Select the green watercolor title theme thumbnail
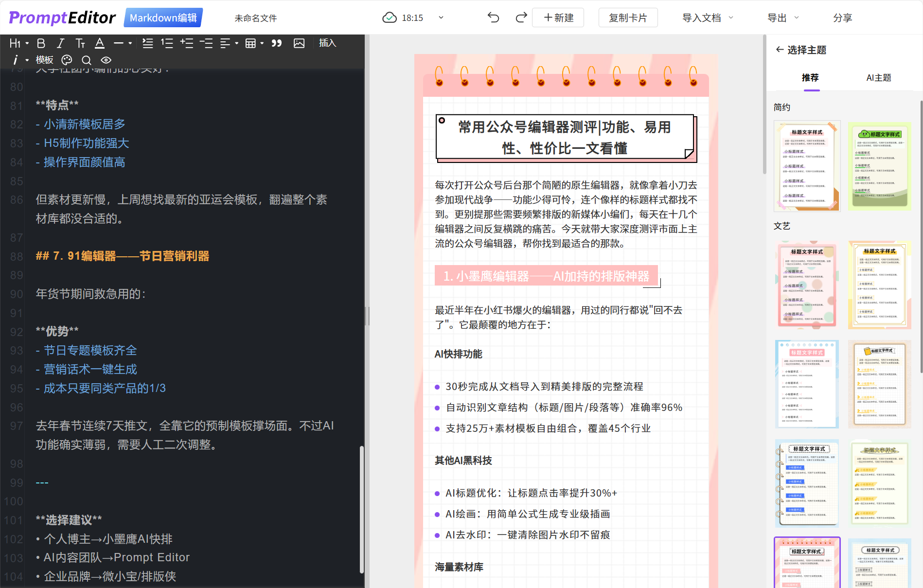 879,483
